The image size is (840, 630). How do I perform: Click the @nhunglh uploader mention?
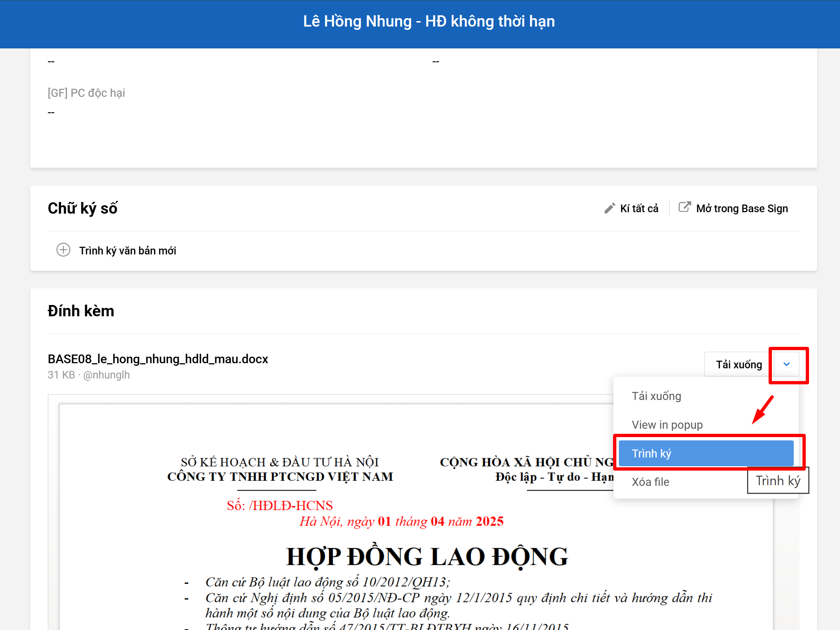(106, 375)
